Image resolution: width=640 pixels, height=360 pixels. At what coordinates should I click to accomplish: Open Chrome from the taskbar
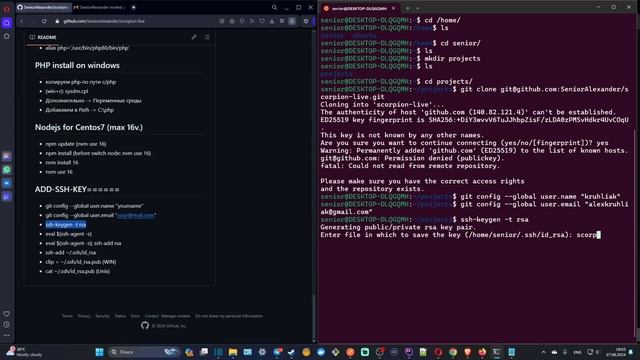(453, 352)
